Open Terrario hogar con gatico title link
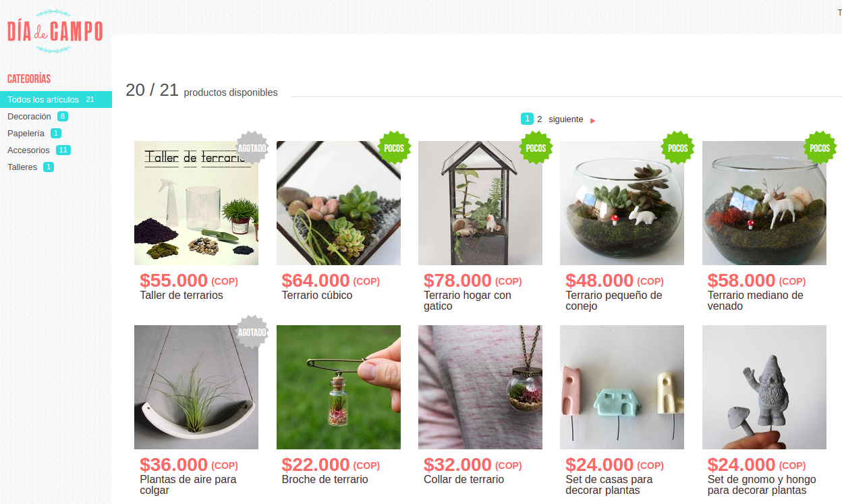Image resolution: width=842 pixels, height=504 pixels. click(x=468, y=300)
